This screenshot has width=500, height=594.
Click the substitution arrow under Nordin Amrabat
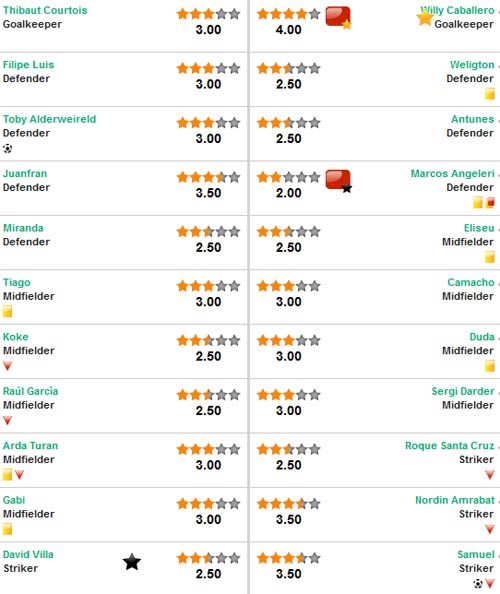(490, 529)
